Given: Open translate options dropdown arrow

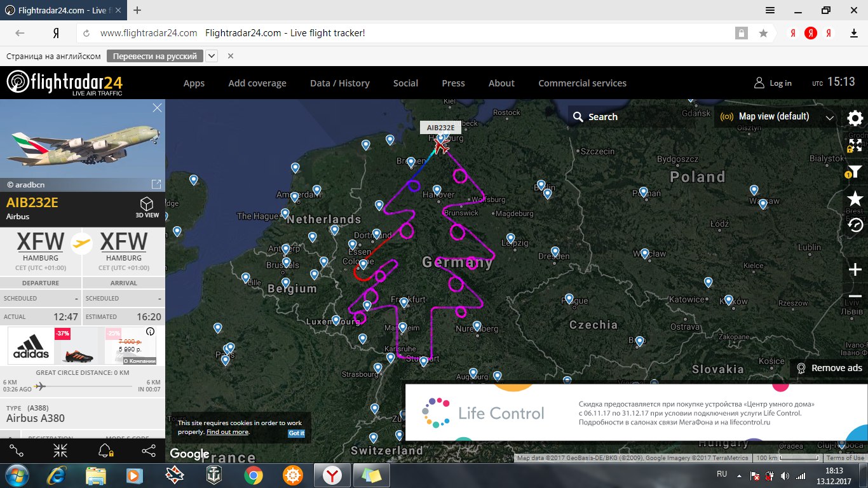Looking at the screenshot, I should (x=212, y=56).
